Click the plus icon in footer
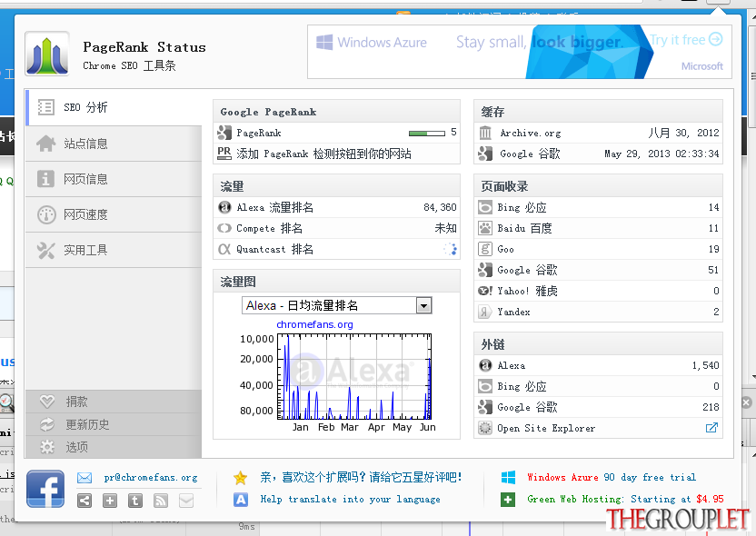Viewport: 756px width, 536px height. click(110, 501)
